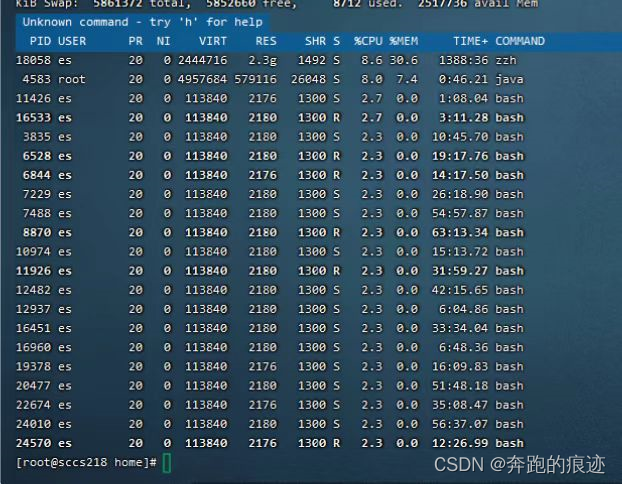Click the 1388:36 time value
The width and height of the screenshot is (622, 484).
tap(463, 60)
